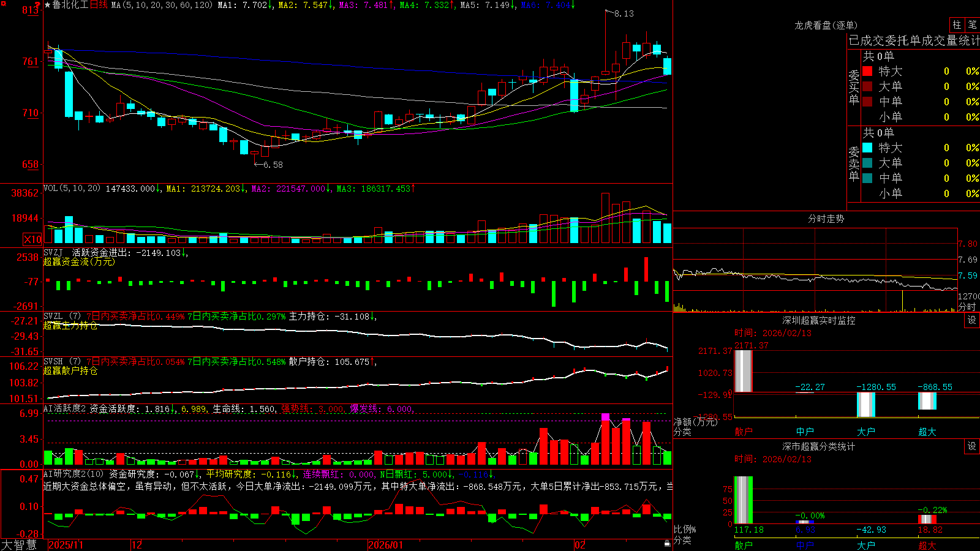The width and height of the screenshot is (980, 551).
Task: Click the 鲁北化工 stock name
Action: pos(70,5)
